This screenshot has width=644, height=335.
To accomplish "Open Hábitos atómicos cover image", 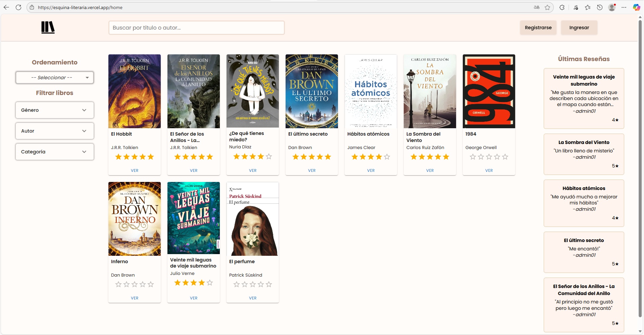I will point(371,91).
